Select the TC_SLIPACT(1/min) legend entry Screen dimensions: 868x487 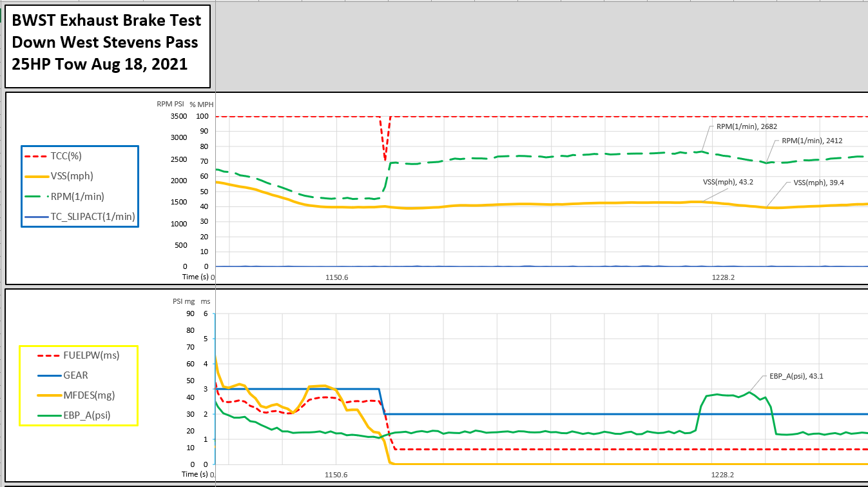point(93,217)
